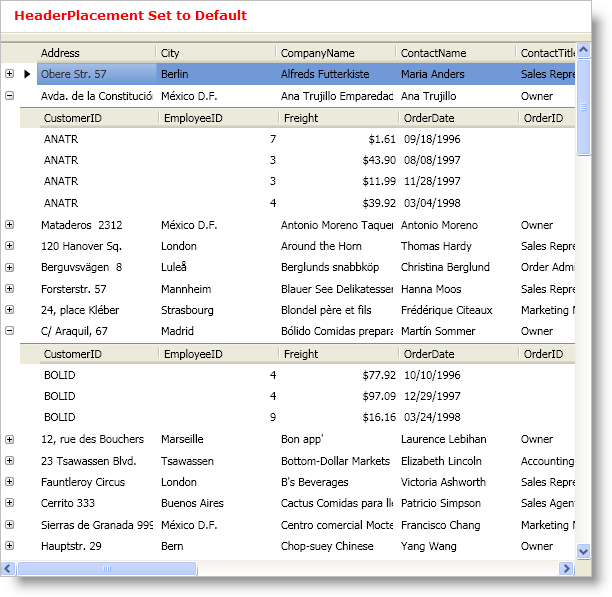Screen dimensions: 612x597
Task: Expand the 120 Hanover Sq. row
Action: [x=10, y=246]
